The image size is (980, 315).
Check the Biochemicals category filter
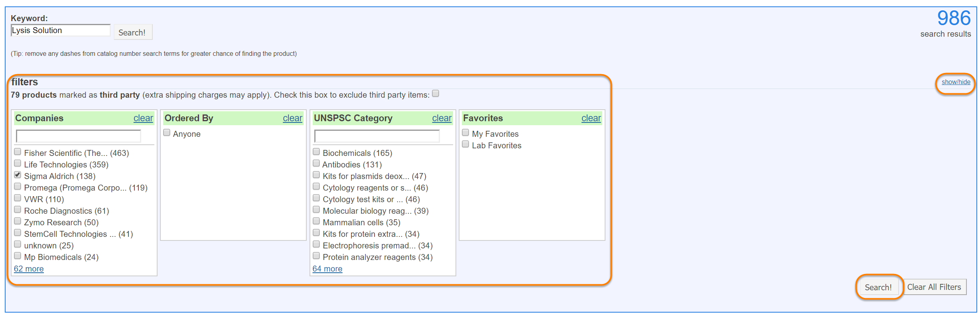pyautogui.click(x=316, y=152)
